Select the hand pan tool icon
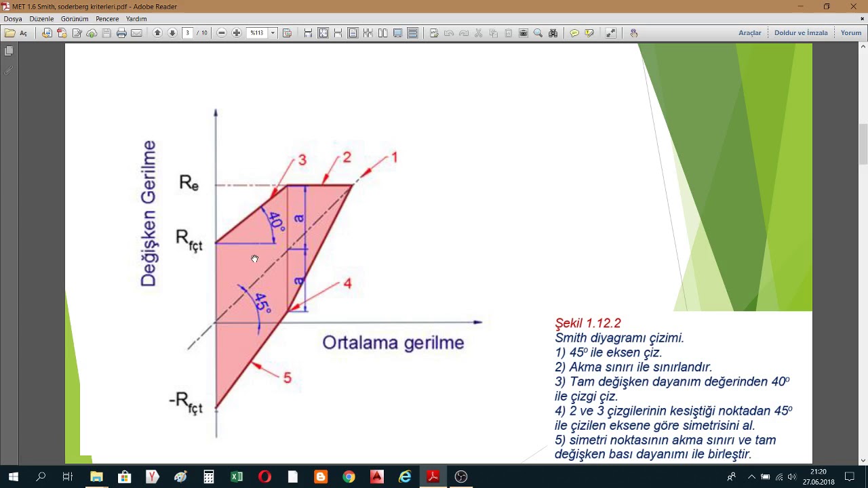Screen dimensions: 868x488 pos(633,33)
